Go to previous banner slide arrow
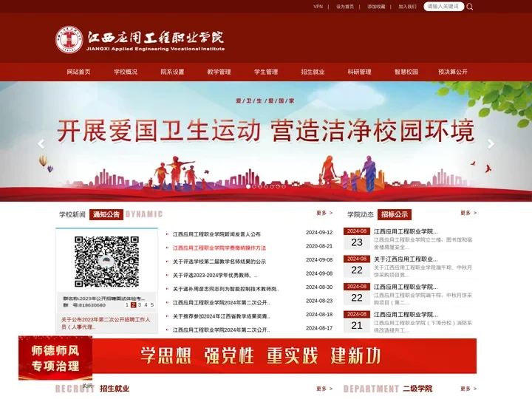The width and height of the screenshot is (532, 399). [x=41, y=144]
